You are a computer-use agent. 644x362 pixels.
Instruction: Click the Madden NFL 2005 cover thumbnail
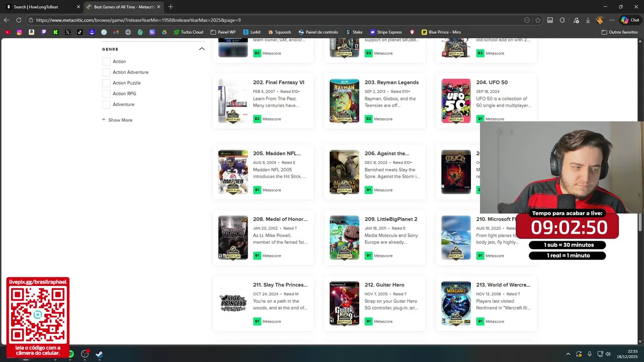233,172
